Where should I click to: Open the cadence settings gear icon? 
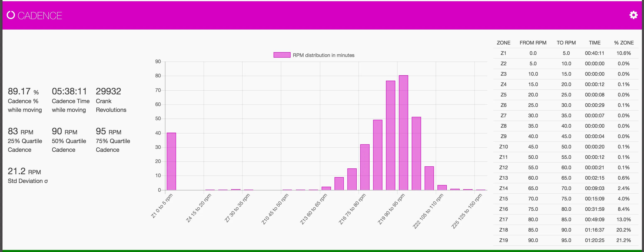point(633,15)
